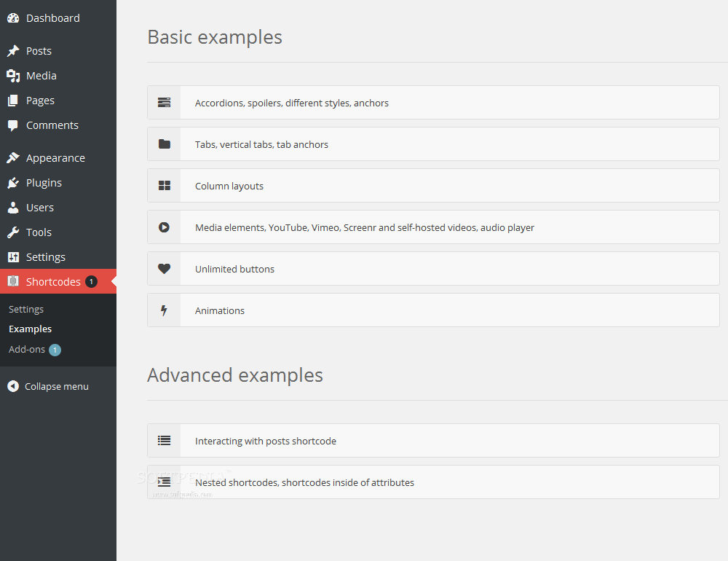Expand the Column layouts example
The width and height of the screenshot is (728, 561).
[x=229, y=186]
